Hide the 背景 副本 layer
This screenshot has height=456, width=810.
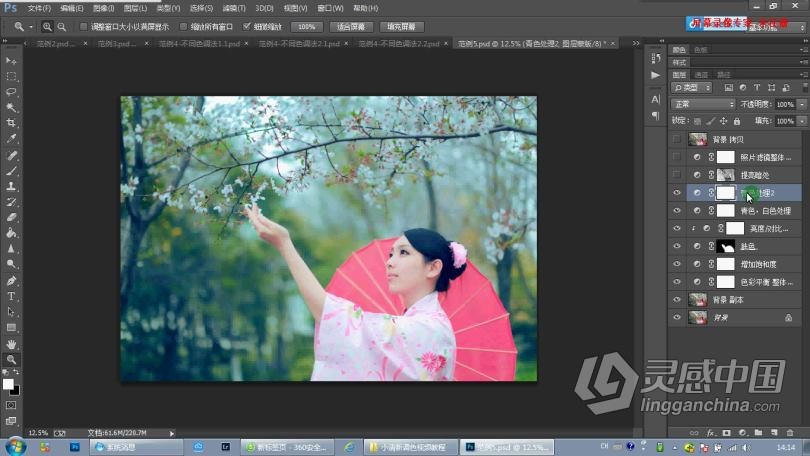(677, 300)
